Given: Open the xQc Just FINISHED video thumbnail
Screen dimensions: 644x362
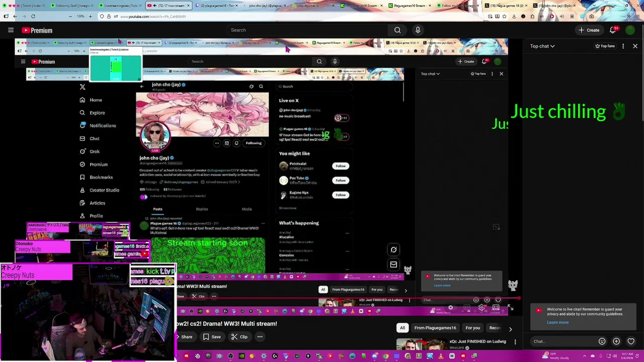Looking at the screenshot, I should [422, 344].
